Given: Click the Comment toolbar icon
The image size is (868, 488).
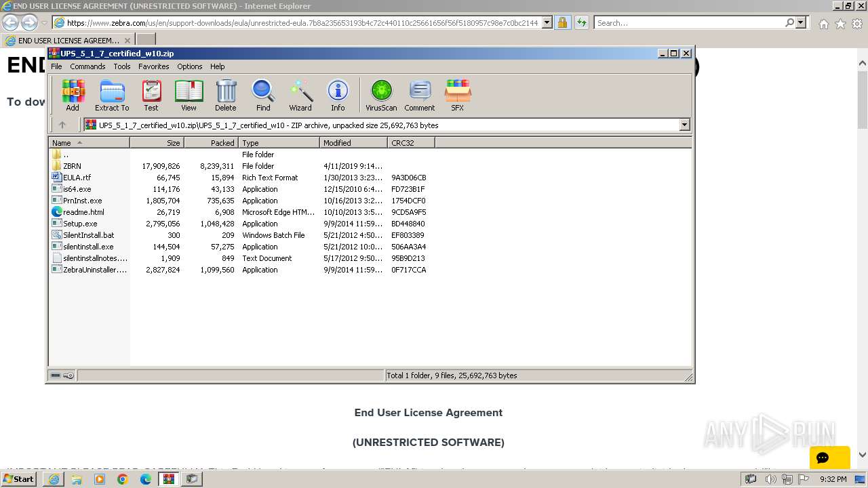Looking at the screenshot, I should click(x=420, y=96).
